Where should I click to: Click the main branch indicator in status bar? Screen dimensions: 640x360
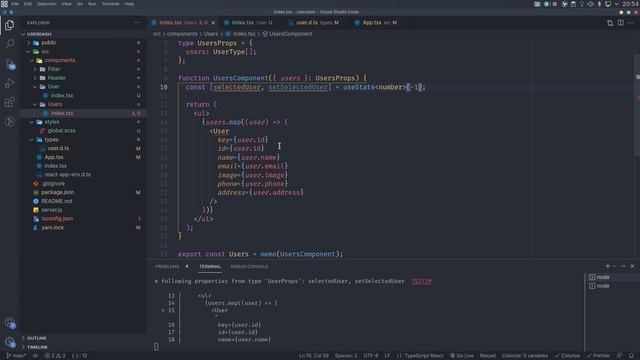pos(16,356)
